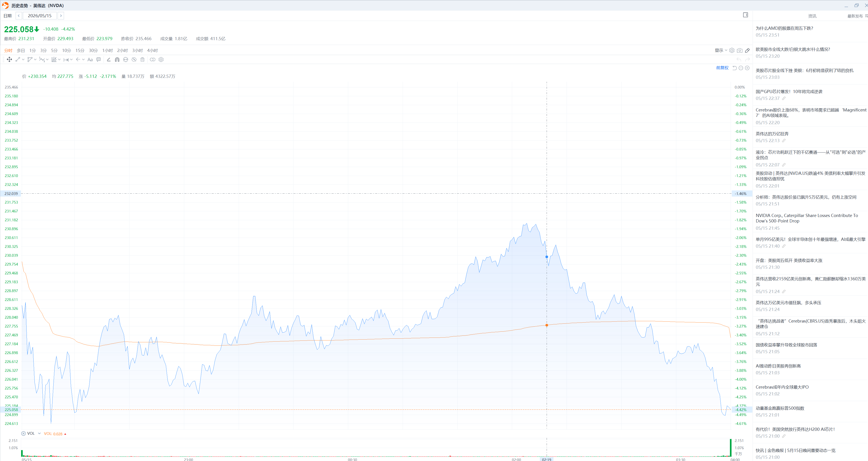Select the angle line pencil tool
Image resolution: width=868 pixels, height=461 pixels.
[x=109, y=60]
